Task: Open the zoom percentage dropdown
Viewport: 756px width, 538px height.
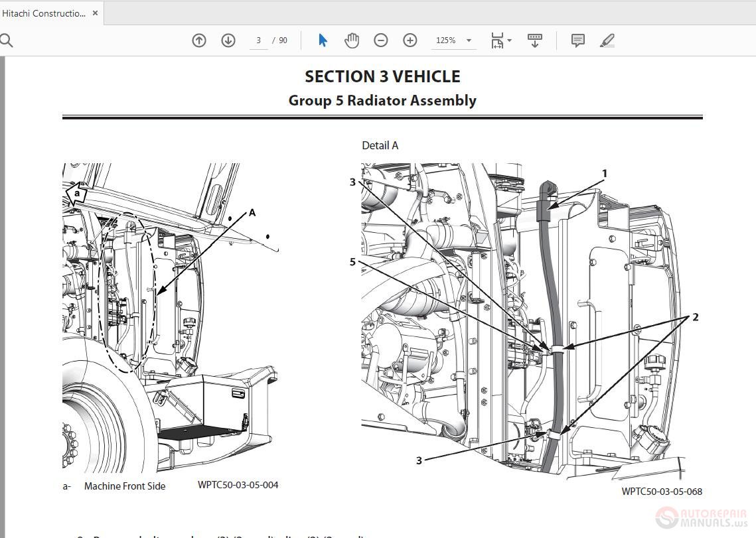Action: point(469,40)
